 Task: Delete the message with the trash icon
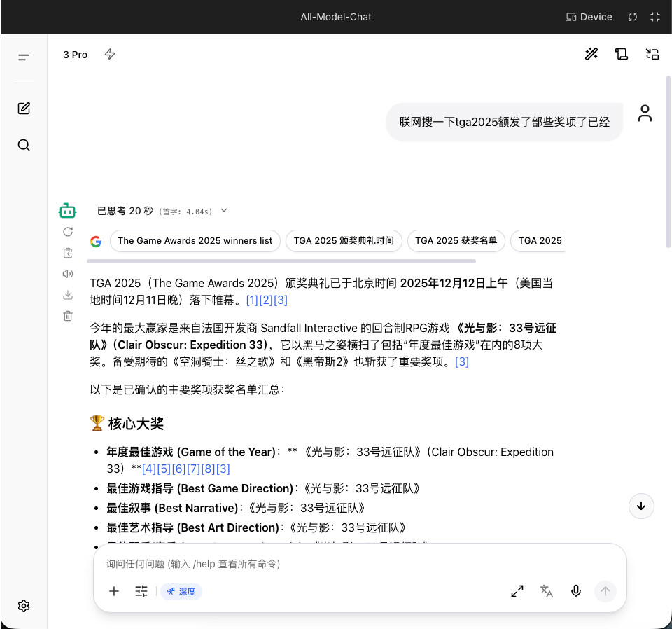(x=68, y=316)
